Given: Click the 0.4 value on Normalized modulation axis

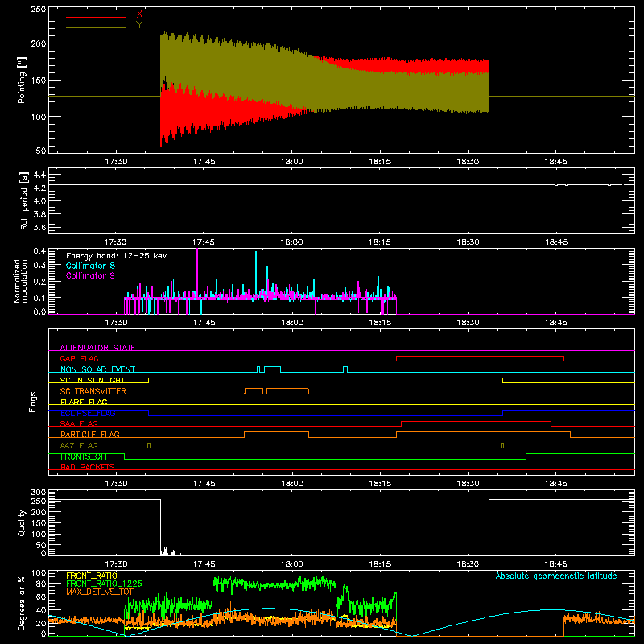Looking at the screenshot, I should (39, 250).
